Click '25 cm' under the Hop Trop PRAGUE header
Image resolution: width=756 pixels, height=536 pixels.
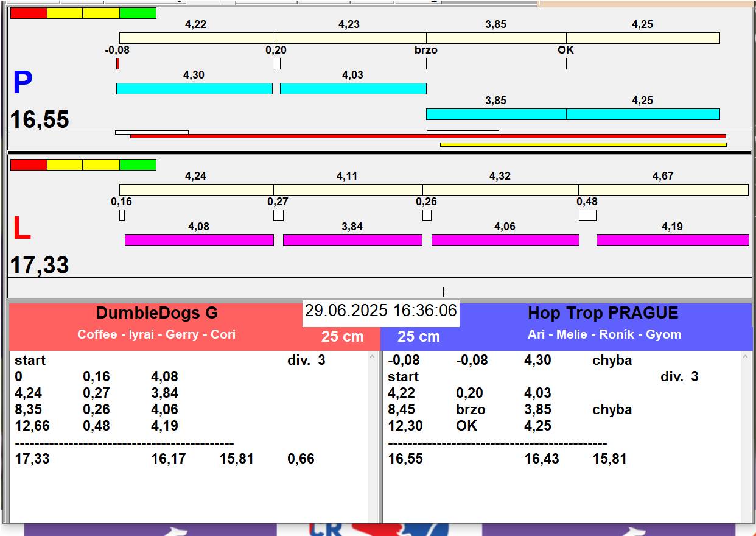pos(419,336)
